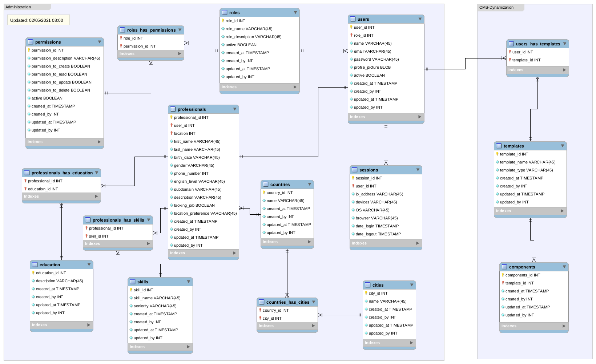
Task: Click the foreign key icon of location INT
Action: coord(172,133)
